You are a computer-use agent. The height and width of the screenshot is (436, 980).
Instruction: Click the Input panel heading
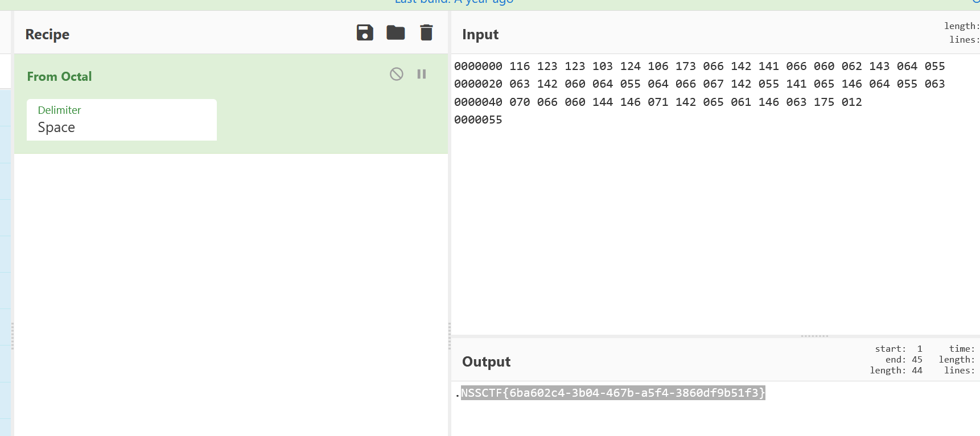(x=480, y=34)
